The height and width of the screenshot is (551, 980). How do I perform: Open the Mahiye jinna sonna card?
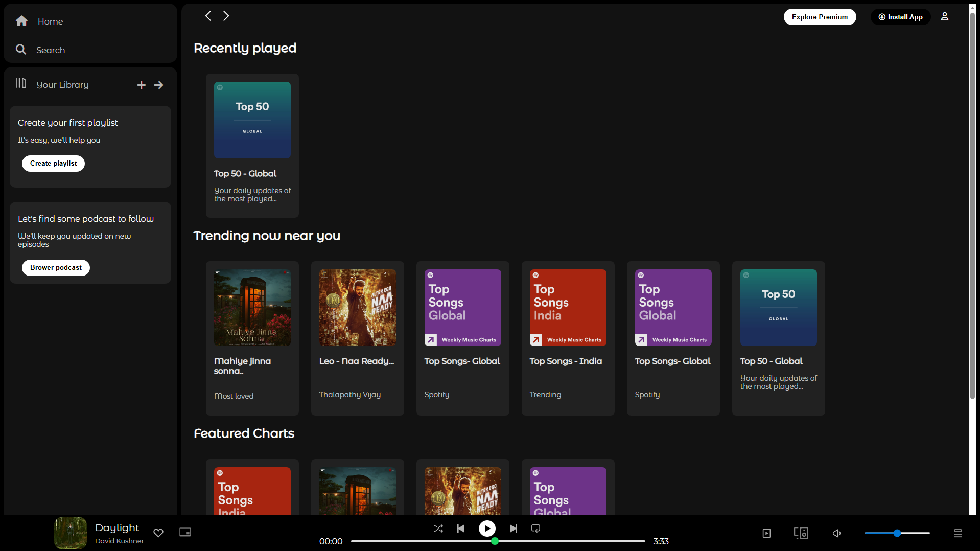tap(252, 338)
